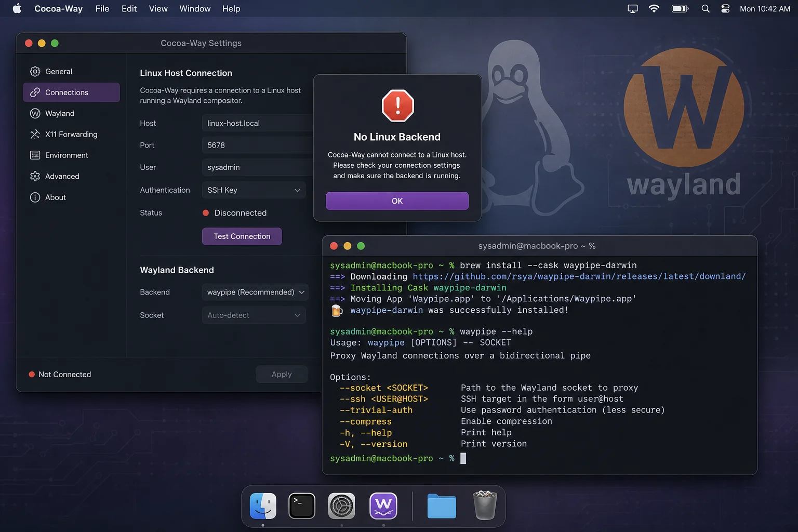Click the red alert icon in the dialog

click(x=397, y=105)
